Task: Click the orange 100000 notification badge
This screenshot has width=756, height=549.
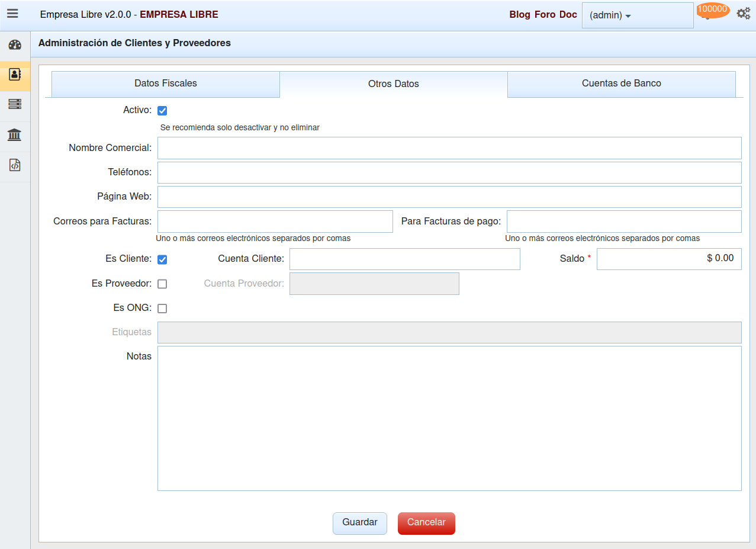Action: point(713,9)
